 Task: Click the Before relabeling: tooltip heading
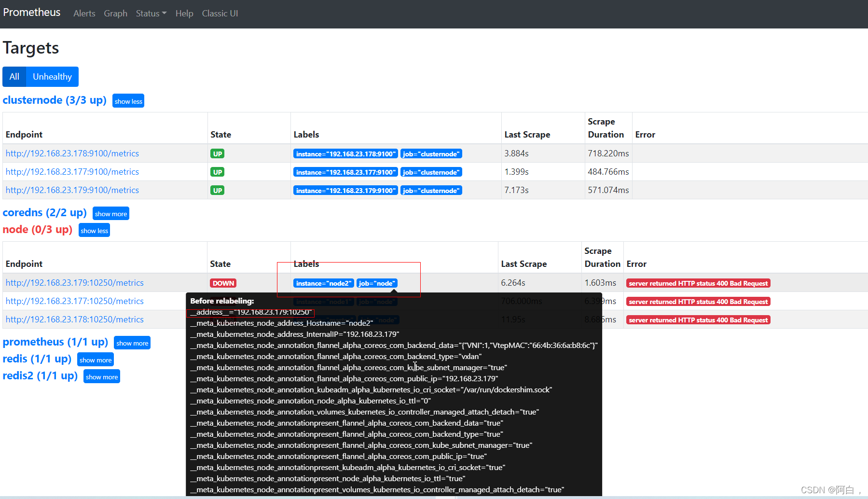(222, 301)
